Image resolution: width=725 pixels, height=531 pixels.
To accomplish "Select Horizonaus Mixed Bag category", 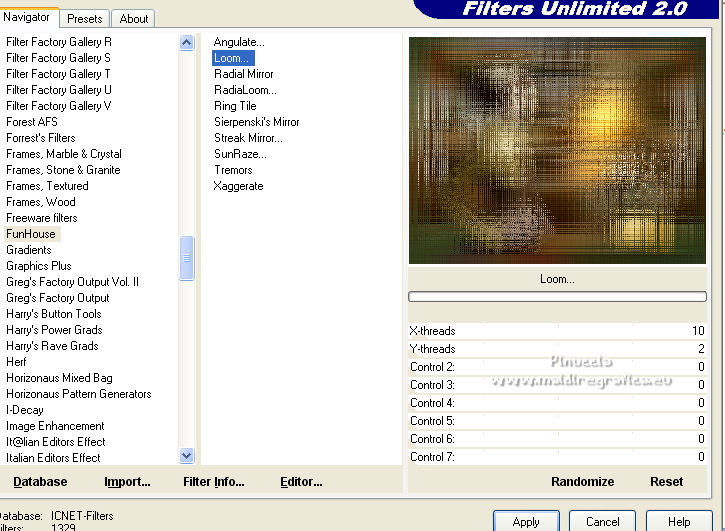I will [x=59, y=378].
